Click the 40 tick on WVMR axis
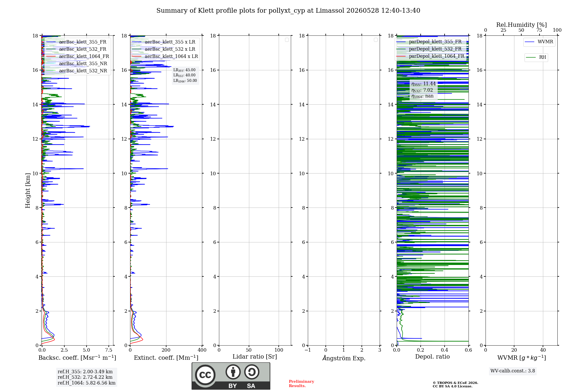 click(x=543, y=350)
